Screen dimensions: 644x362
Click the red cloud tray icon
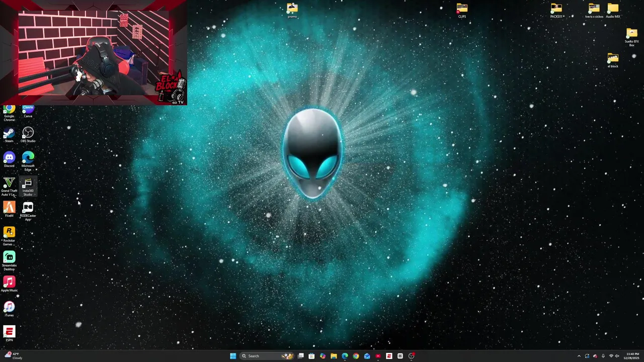pyautogui.click(x=595, y=356)
